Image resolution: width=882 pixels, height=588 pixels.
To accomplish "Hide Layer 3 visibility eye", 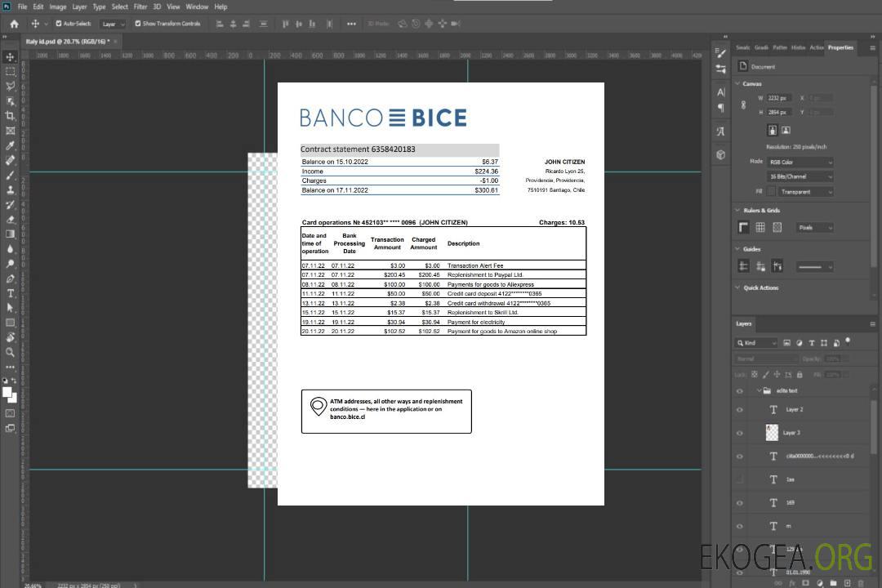I will pyautogui.click(x=740, y=433).
